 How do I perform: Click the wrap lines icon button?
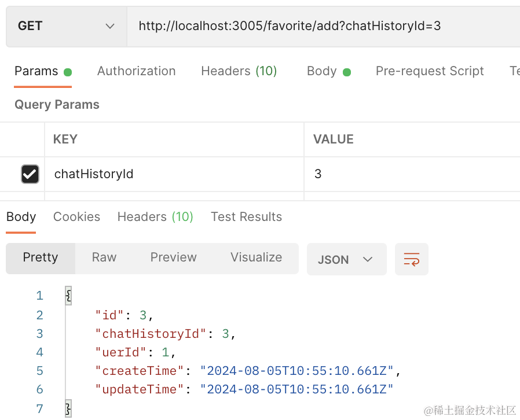[x=412, y=259]
